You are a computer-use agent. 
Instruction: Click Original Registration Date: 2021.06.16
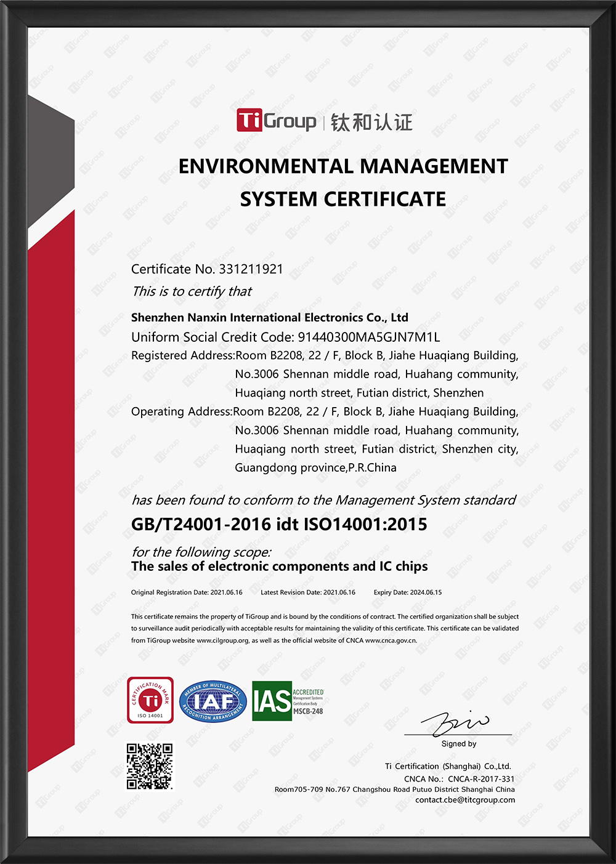187,592
